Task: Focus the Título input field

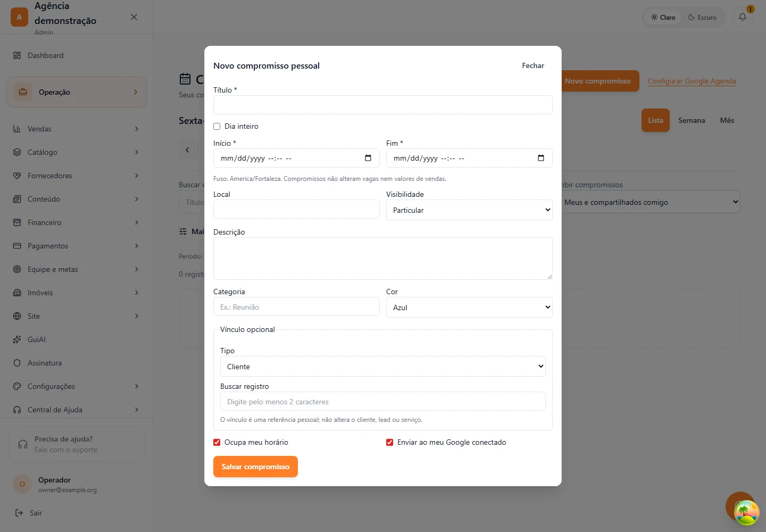Action: pos(383,105)
